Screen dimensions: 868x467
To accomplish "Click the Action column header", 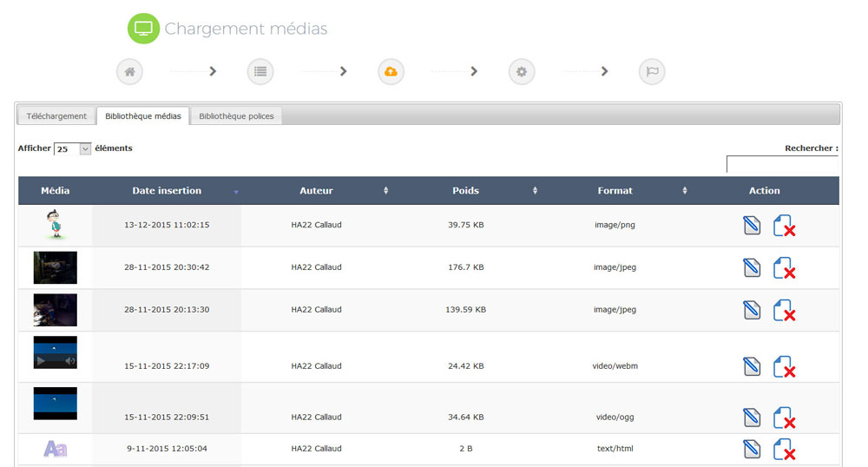I will [765, 190].
